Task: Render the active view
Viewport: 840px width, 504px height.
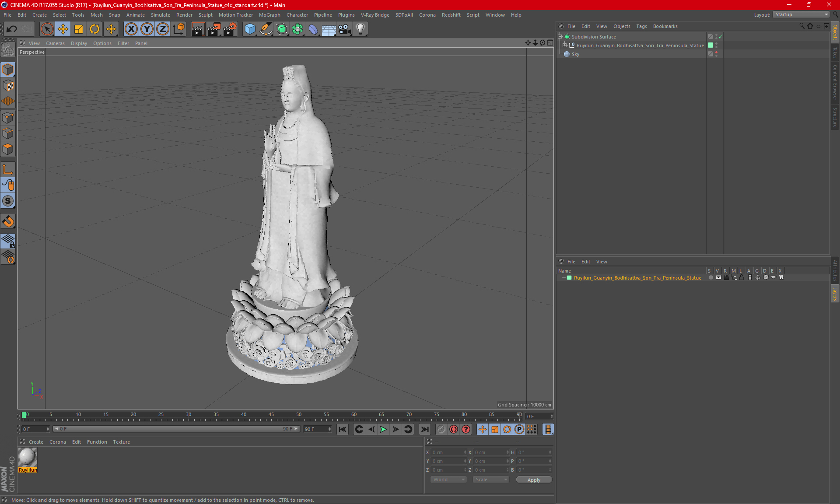Action: [x=198, y=29]
